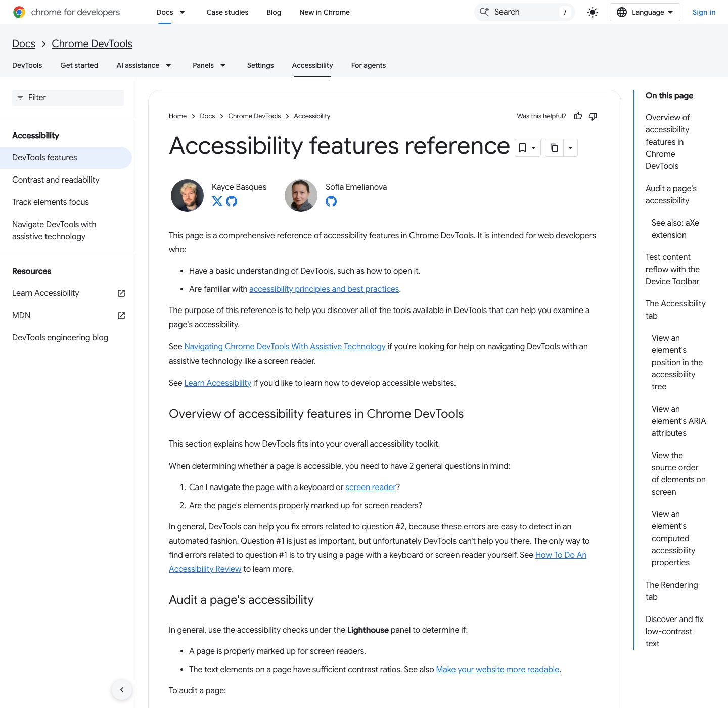Open Learn Accessibility resource in sidebar
The height and width of the screenshot is (708, 728).
pyautogui.click(x=45, y=293)
